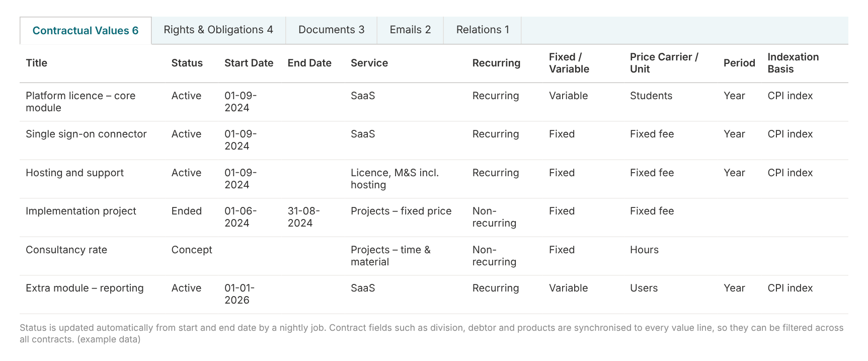
Task: Select the Extra module – reporting title
Action: point(85,288)
